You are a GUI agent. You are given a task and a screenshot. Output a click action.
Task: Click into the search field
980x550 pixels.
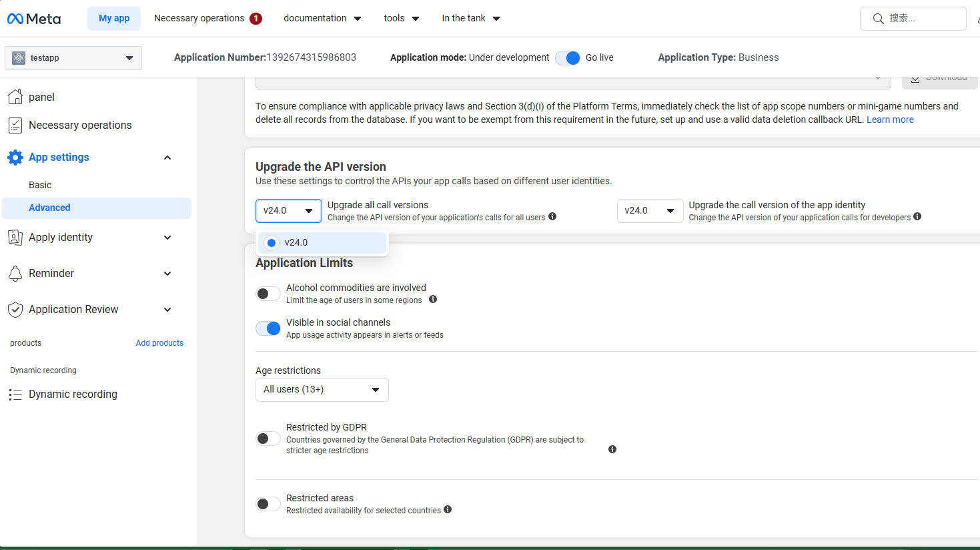point(913,19)
